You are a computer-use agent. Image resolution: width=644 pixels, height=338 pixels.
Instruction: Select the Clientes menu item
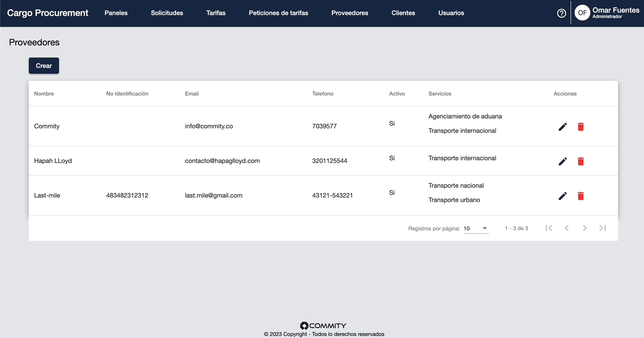pos(403,13)
